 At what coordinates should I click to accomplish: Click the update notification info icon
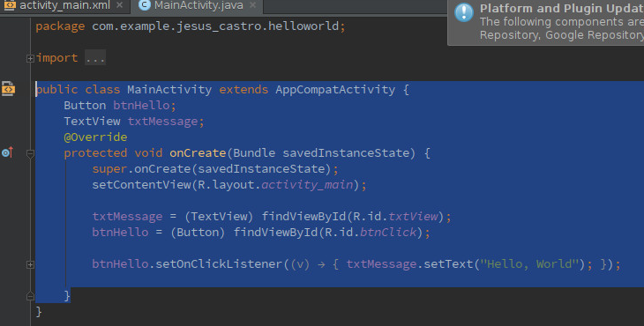464,12
